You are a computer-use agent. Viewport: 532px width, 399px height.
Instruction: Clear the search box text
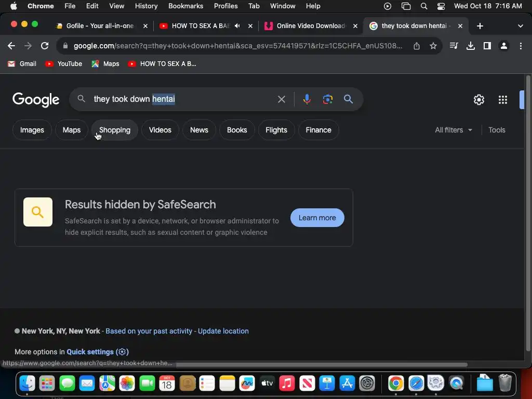point(281,99)
